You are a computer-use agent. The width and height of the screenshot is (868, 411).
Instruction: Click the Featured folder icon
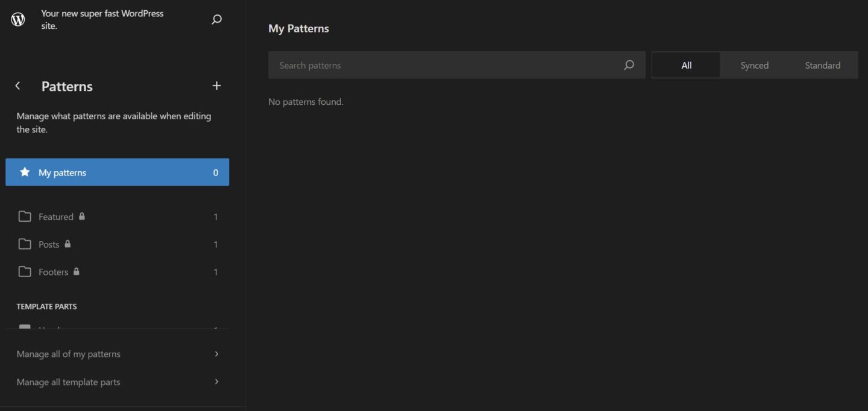25,216
